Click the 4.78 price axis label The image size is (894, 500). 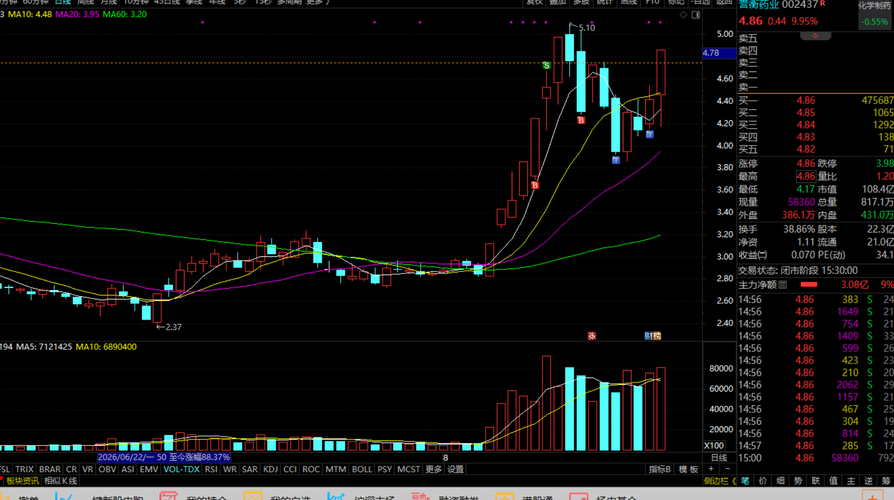click(719, 53)
